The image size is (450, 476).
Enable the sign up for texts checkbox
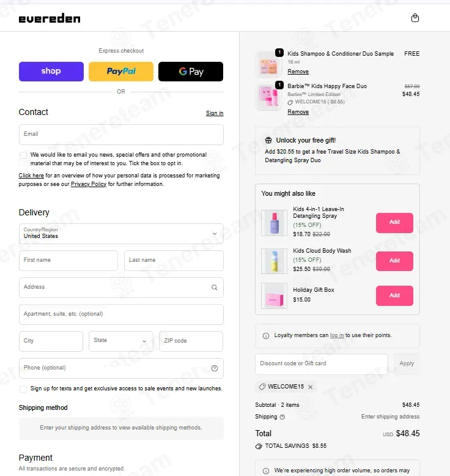coord(23,389)
